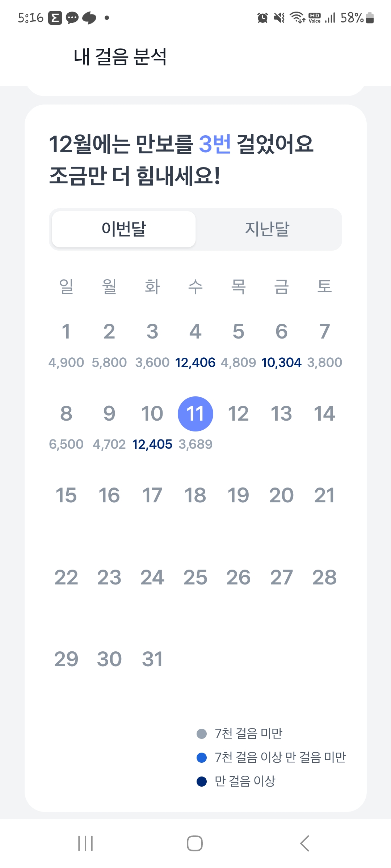Screen dimensions: 391x868
Task: Tap the Android home navigation icon
Action: (195, 843)
